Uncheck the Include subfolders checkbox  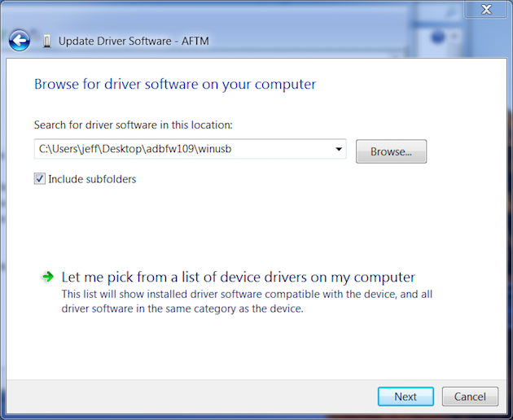[40, 179]
